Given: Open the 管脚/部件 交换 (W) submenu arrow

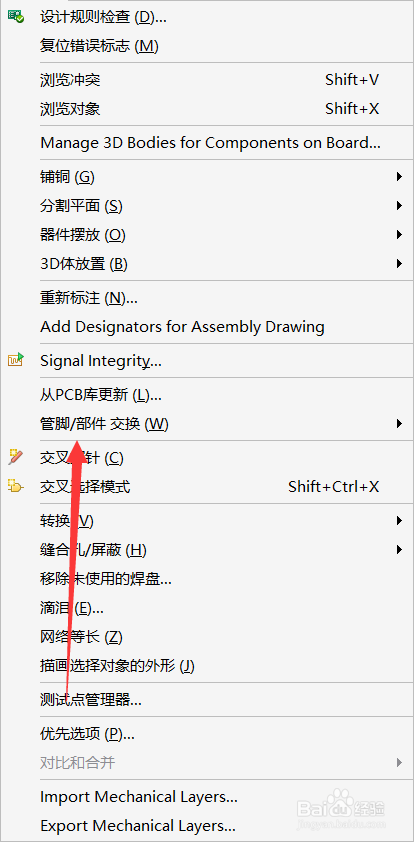Looking at the screenshot, I should pyautogui.click(x=399, y=424).
